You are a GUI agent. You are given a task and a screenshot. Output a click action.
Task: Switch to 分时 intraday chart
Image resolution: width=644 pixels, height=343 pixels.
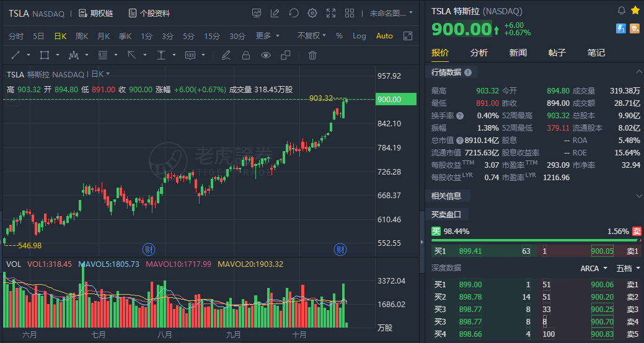(x=16, y=36)
